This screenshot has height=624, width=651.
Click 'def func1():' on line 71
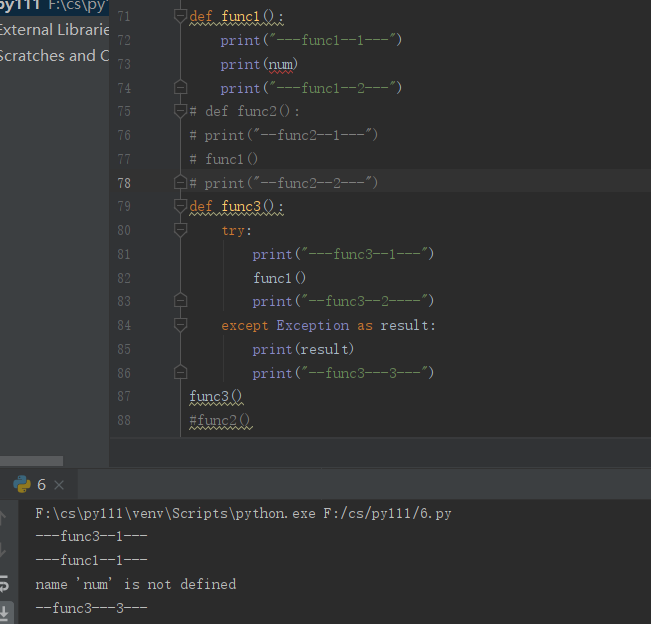coord(236,17)
